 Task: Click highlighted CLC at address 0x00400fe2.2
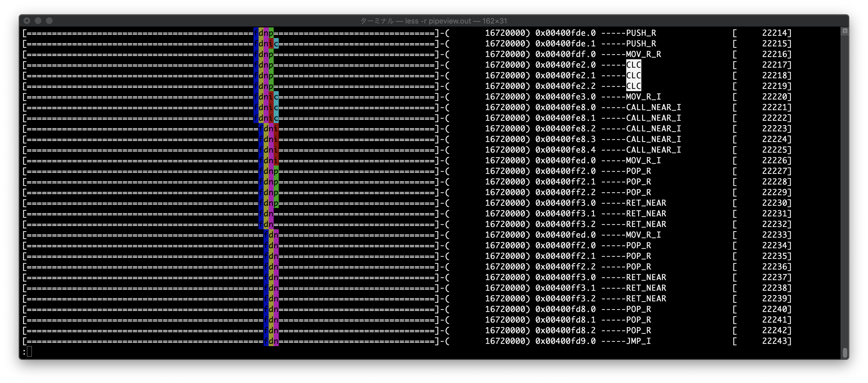[x=633, y=86]
